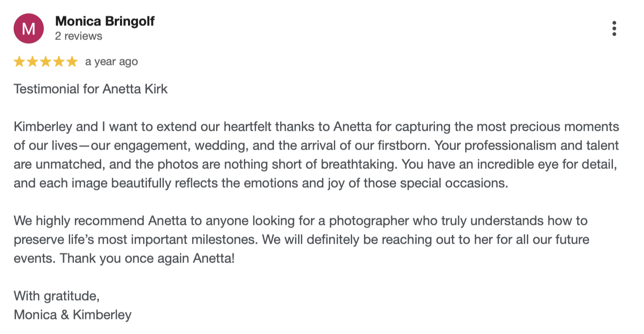Open the three-dot review options menu

(x=614, y=29)
